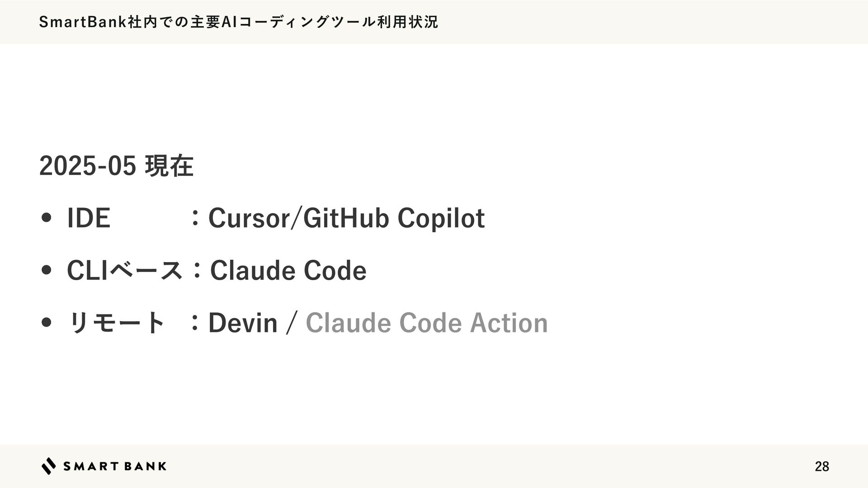Click the gray "Claude Code Action" text
The image size is (868, 488).
(x=426, y=323)
